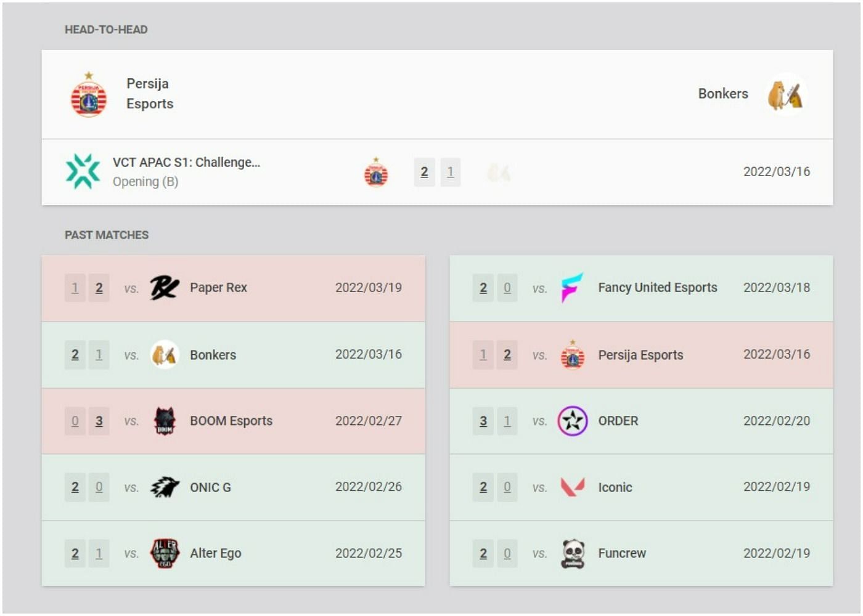863x616 pixels.
Task: Click the PAST MATCHES section heading
Action: point(107,235)
